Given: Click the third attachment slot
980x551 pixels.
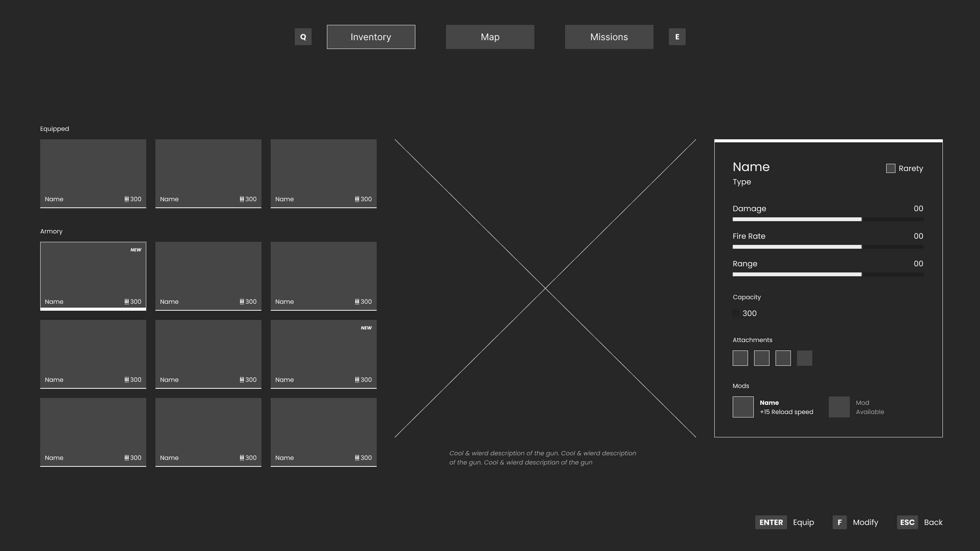Looking at the screenshot, I should [783, 358].
